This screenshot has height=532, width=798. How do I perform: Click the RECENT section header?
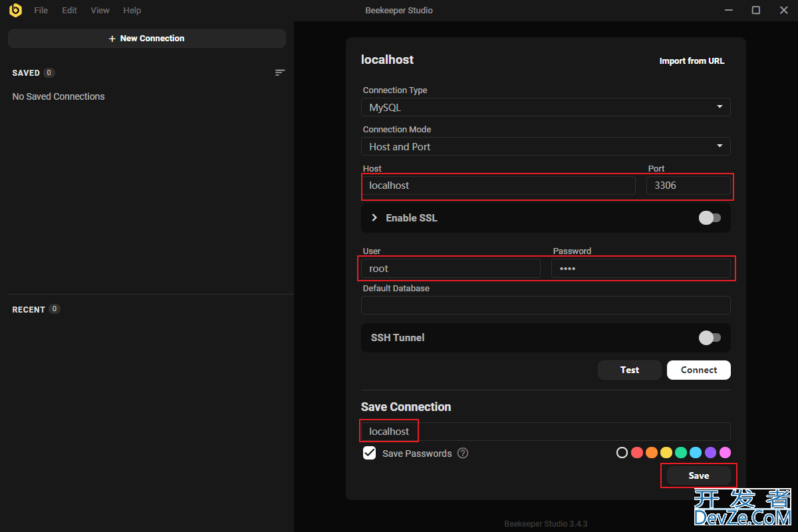click(29, 309)
